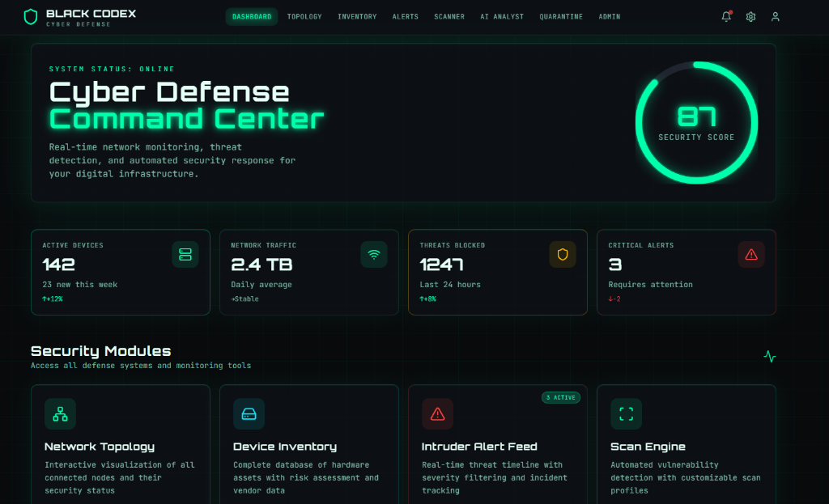The width and height of the screenshot is (829, 504).
Task: Click the Black Codex shield logo
Action: (31, 17)
